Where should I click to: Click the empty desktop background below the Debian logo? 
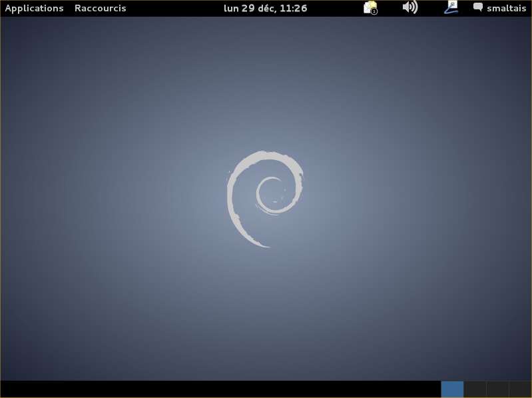266,313
